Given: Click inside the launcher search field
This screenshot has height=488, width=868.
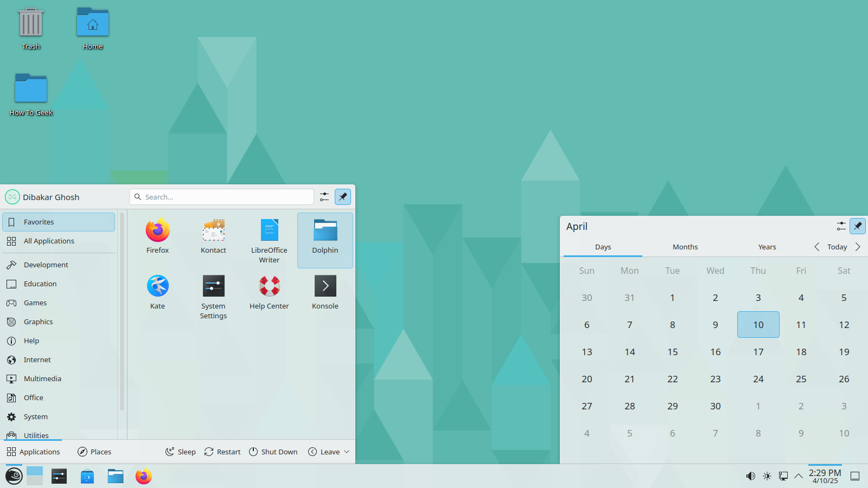Looking at the screenshot, I should click(221, 197).
